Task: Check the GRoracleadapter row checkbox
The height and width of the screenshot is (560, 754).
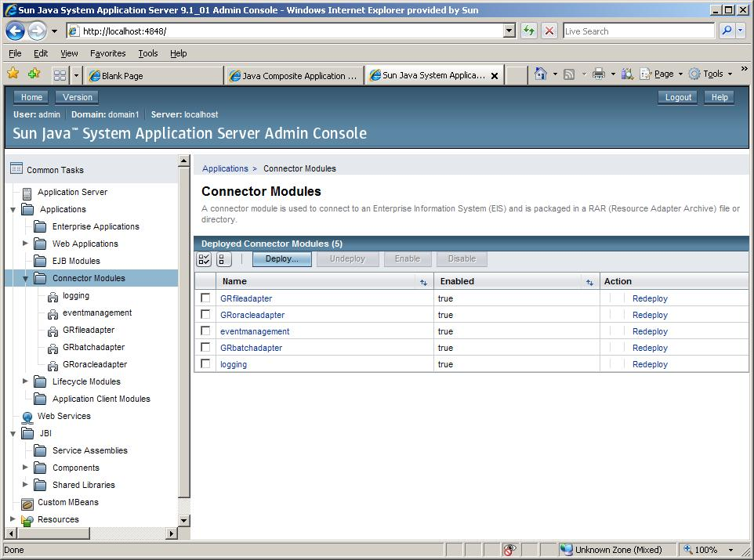Action: pos(205,314)
